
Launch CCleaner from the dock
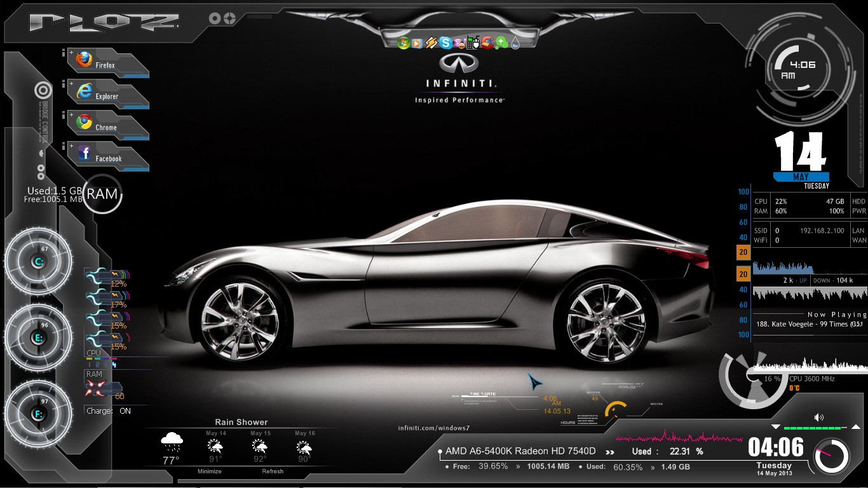tap(487, 43)
